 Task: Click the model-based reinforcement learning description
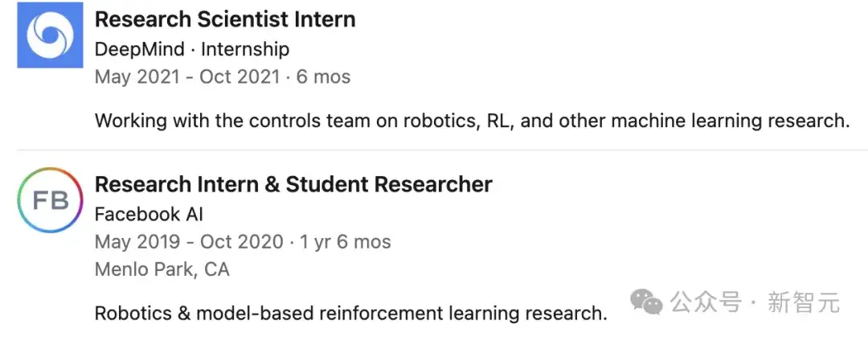[x=351, y=314]
